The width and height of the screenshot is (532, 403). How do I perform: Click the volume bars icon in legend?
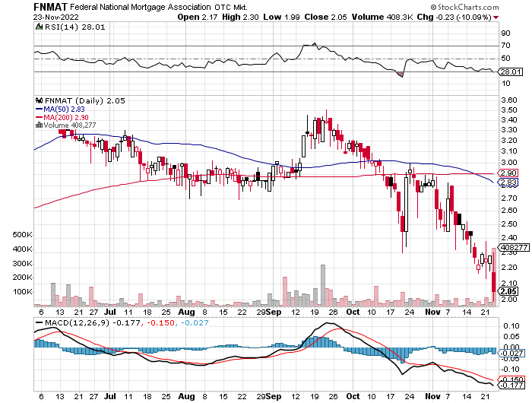pyautogui.click(x=39, y=125)
